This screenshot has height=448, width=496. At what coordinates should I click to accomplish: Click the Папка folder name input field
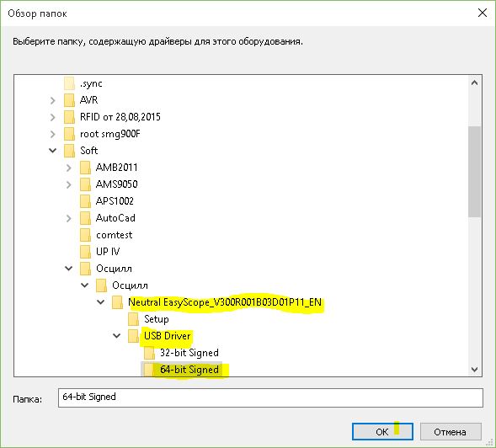(x=270, y=397)
